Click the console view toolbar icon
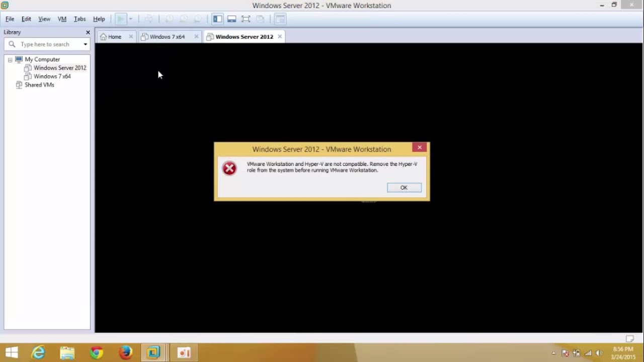Image resolution: width=644 pixels, height=362 pixels. click(x=280, y=19)
